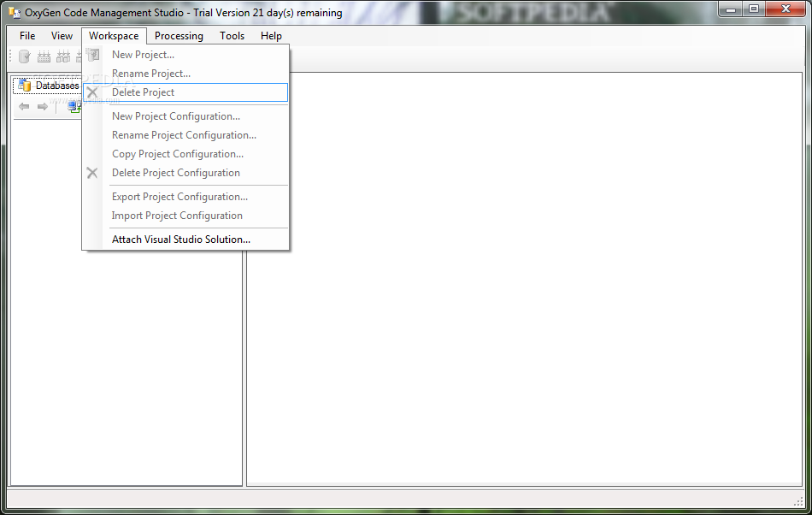Choose New Project Configuration... entry
The width and height of the screenshot is (812, 515).
[185, 116]
